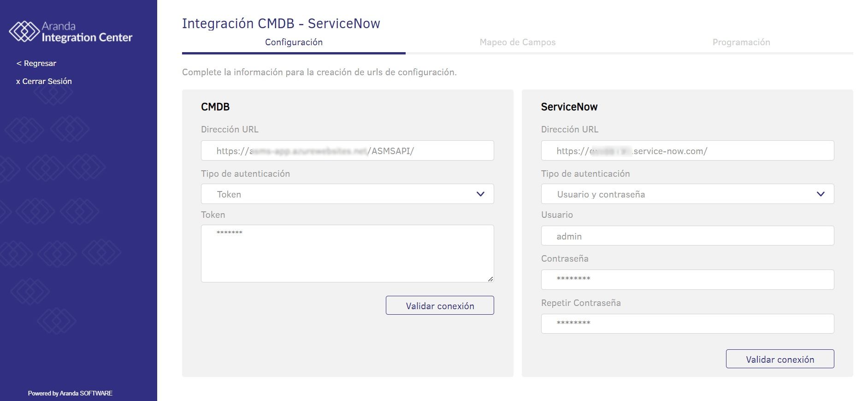
Task: Click the Powered by Aranda SOFTWARE footer
Action: (x=70, y=393)
